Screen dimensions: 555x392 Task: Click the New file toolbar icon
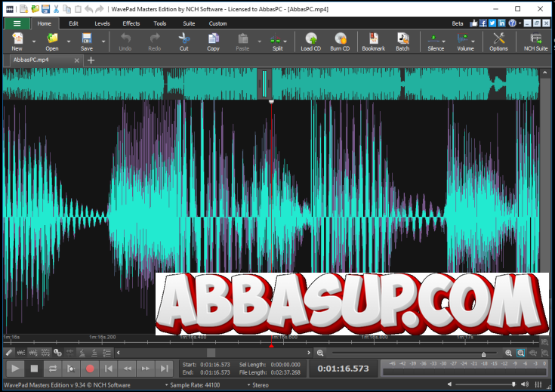[x=17, y=39]
